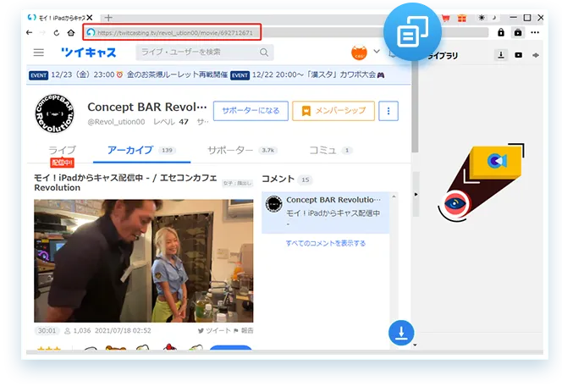Open the browser home page

point(71,33)
